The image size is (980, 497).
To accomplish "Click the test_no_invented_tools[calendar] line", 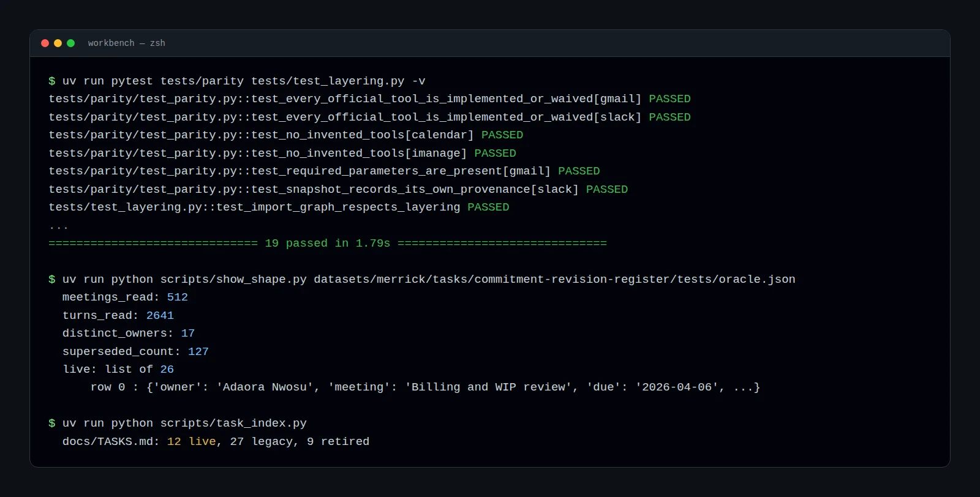I will point(286,135).
